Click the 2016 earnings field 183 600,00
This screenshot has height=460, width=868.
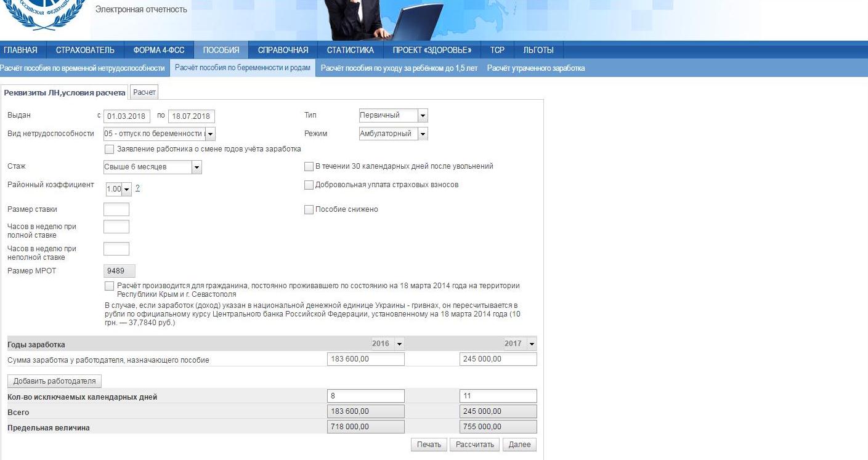[x=366, y=359]
